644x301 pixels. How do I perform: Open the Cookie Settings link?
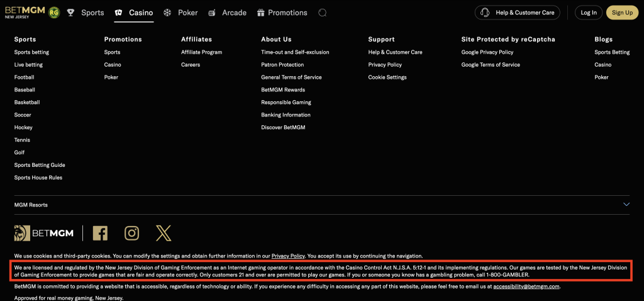[387, 77]
